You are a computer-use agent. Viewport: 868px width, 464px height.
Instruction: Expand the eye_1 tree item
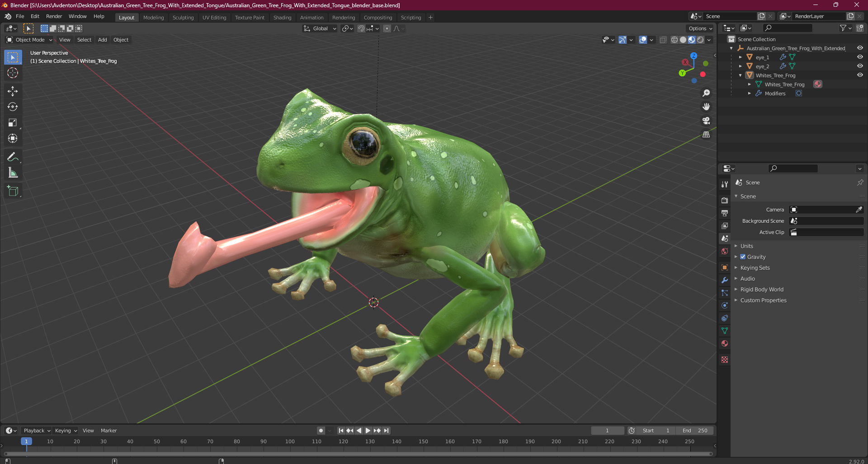point(741,57)
